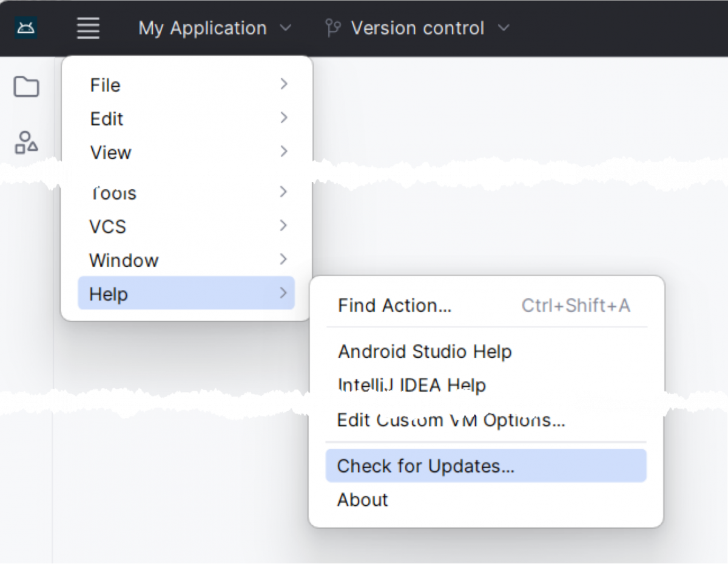The image size is (728, 564).
Task: Select Find Action from the Help submenu
Action: 394,306
